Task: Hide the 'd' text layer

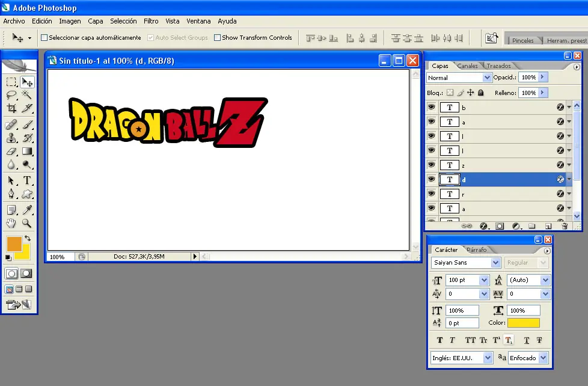Action: pyautogui.click(x=431, y=179)
